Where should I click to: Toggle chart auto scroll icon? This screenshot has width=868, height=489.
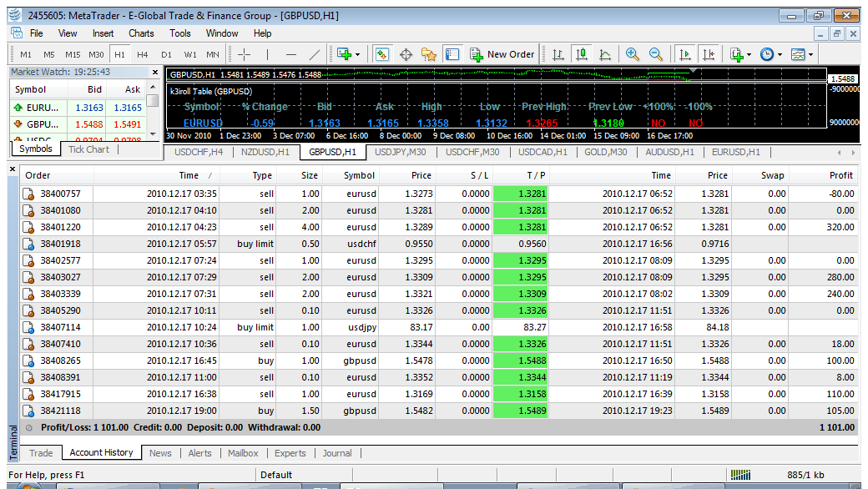684,54
